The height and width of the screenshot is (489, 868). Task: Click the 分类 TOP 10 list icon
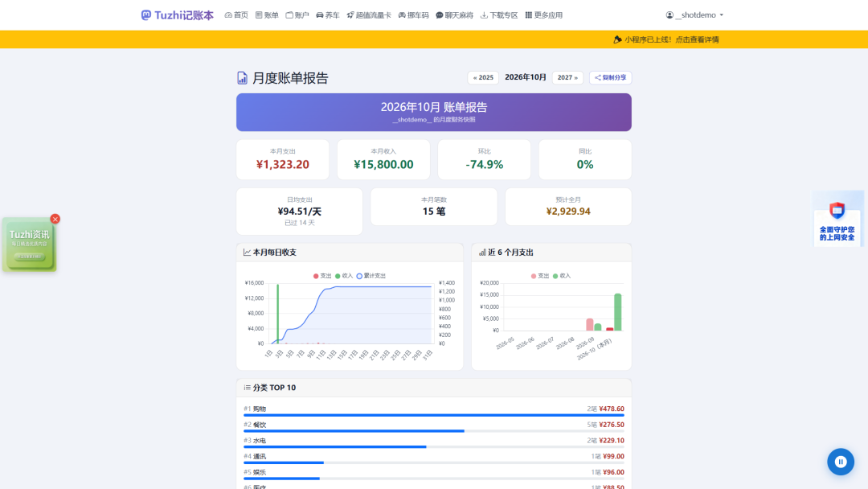pyautogui.click(x=247, y=388)
